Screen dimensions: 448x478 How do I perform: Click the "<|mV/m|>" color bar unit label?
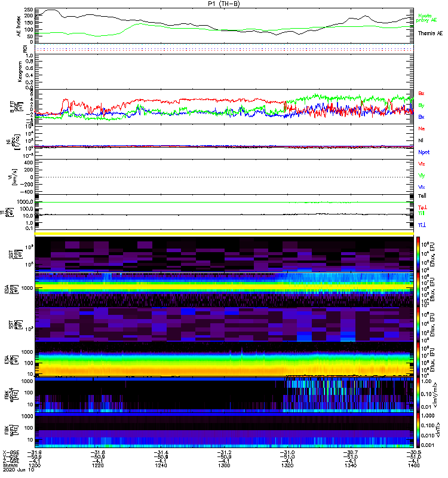(436, 395)
